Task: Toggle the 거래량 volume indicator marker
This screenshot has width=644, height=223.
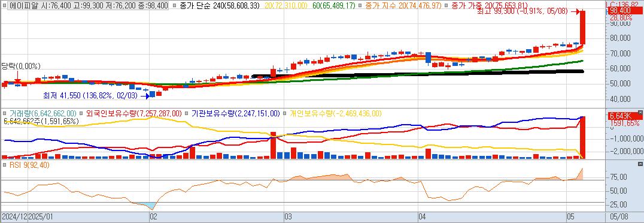Action: (5, 113)
